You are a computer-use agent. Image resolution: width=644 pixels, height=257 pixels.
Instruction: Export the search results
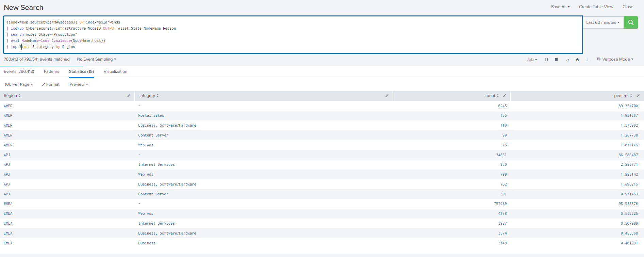(x=587, y=59)
